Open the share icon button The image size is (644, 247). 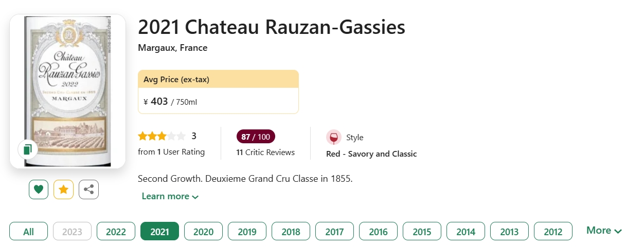coord(88,189)
